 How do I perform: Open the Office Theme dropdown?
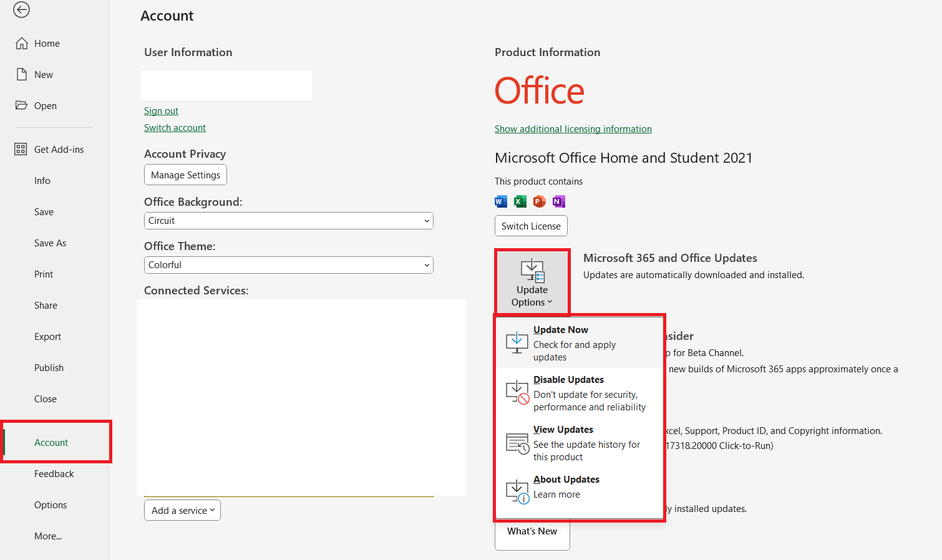[288, 265]
